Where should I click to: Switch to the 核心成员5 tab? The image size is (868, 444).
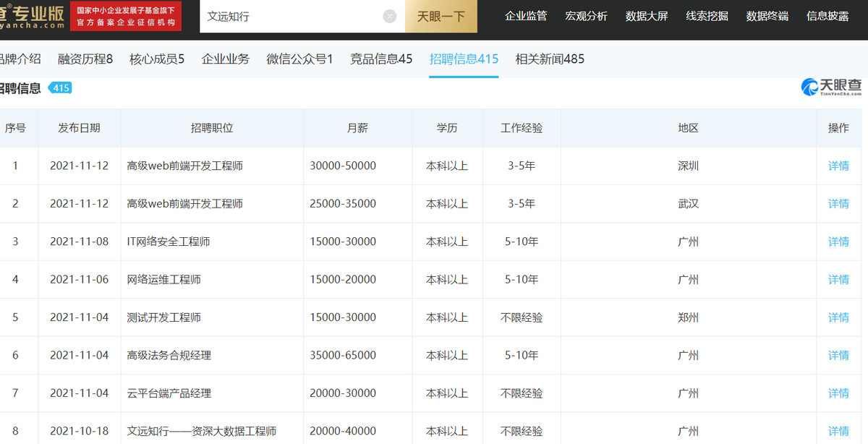tap(157, 59)
